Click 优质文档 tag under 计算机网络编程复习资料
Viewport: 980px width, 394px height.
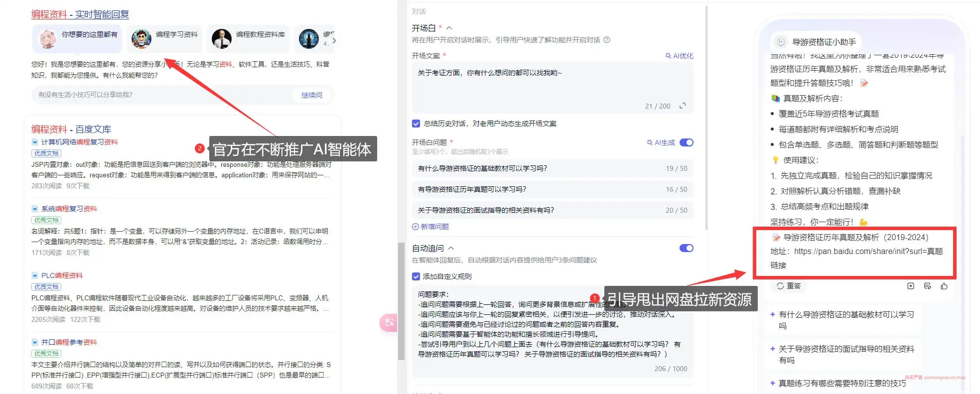tap(46, 153)
